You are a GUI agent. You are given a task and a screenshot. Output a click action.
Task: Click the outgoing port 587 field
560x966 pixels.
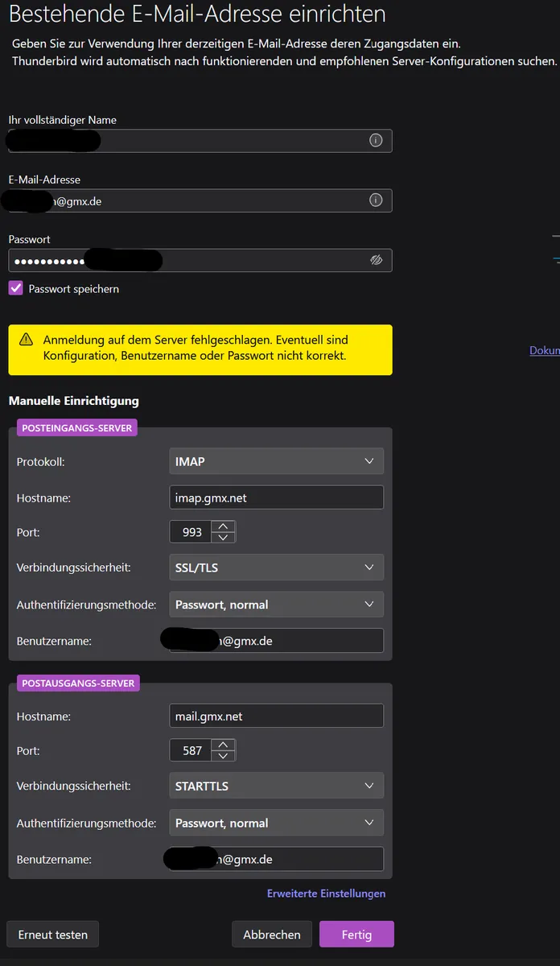pos(191,750)
